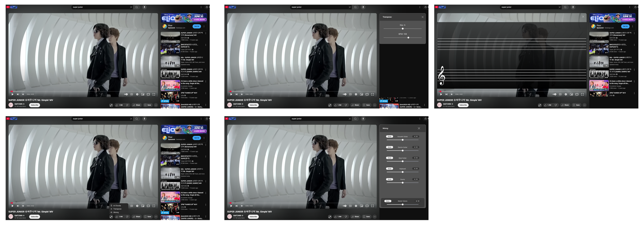The width and height of the screenshot is (644, 231).
Task: Close the Mixing panel
Action: point(419,128)
